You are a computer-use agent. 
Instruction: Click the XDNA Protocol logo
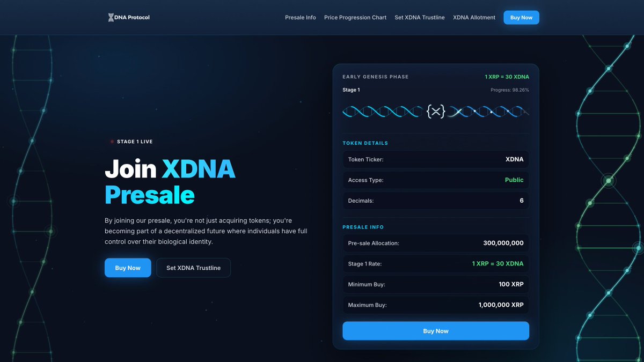(129, 18)
